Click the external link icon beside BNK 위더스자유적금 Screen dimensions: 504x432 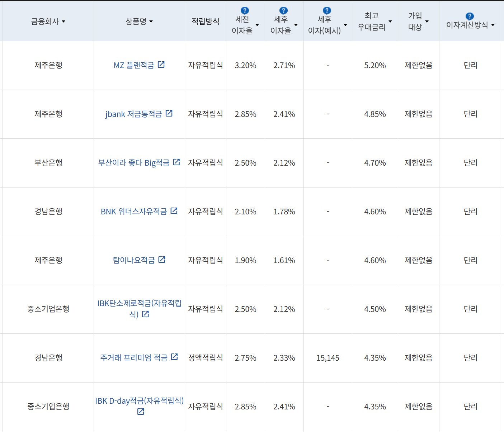174,211
